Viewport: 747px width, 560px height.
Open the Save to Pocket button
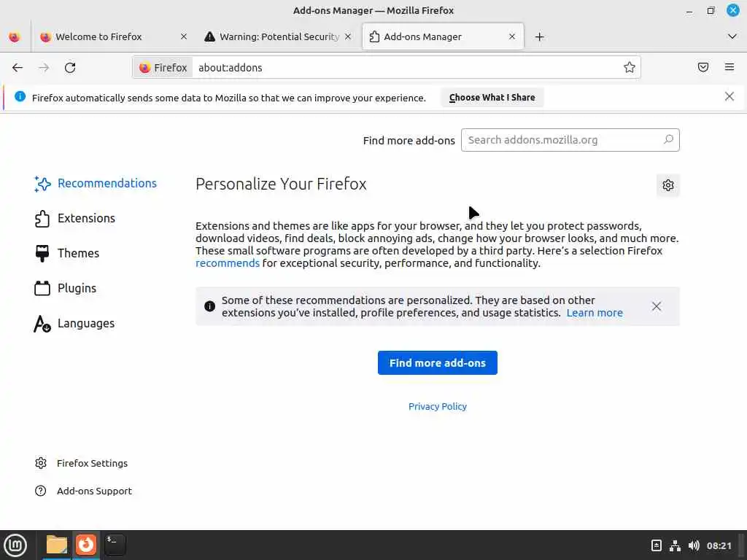[703, 67]
